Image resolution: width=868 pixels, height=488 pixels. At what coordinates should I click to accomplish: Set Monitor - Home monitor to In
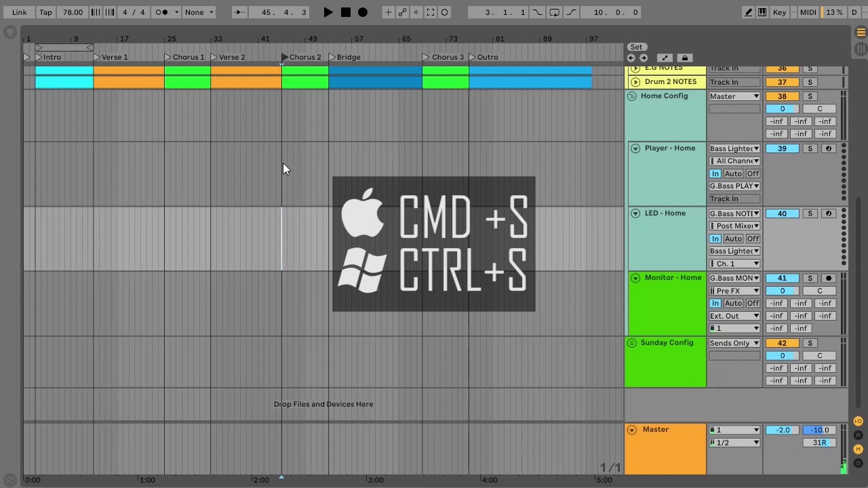click(715, 303)
